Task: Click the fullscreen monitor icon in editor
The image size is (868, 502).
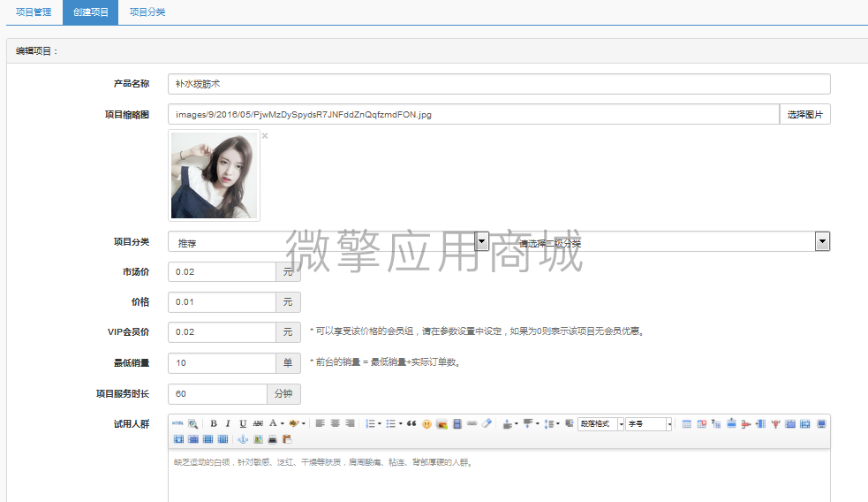Action: (821, 424)
